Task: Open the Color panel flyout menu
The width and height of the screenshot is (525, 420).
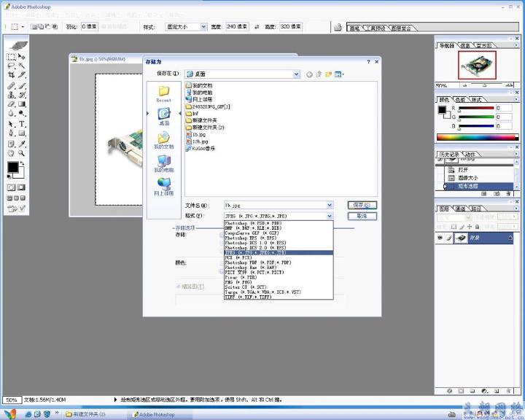Action: [x=516, y=99]
